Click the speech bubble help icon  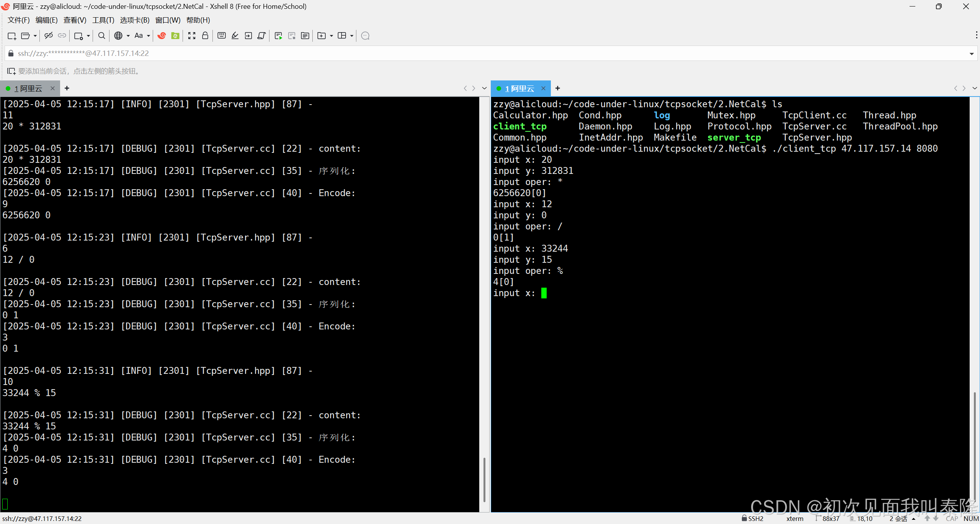[x=365, y=36]
